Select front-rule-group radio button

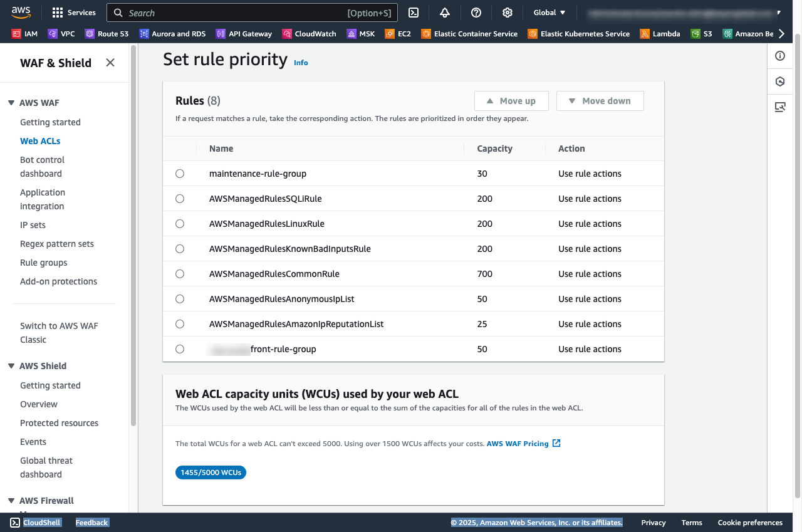click(180, 349)
